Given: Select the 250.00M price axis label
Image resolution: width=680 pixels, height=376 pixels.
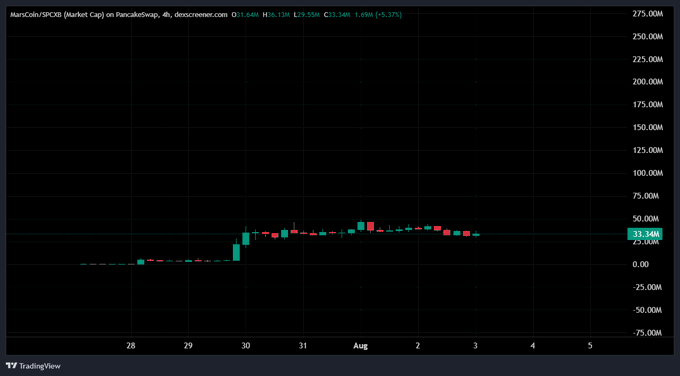Looking at the screenshot, I should tap(647, 36).
